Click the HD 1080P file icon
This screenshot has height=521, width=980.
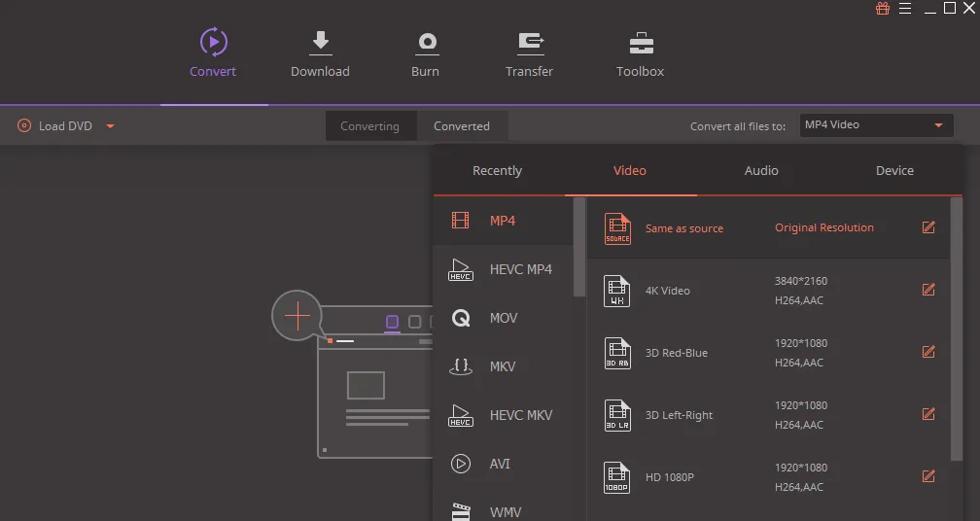[616, 478]
